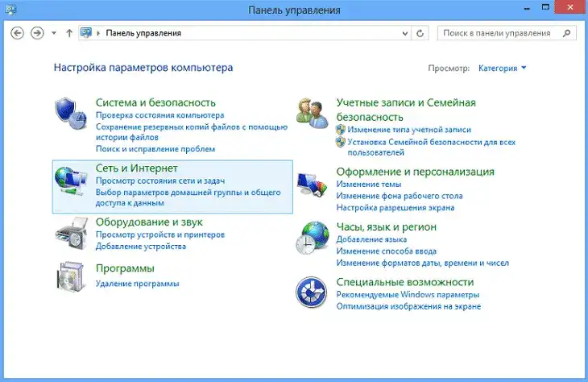Open Специальные возможности category
The width and height of the screenshot is (588, 382).
405,282
